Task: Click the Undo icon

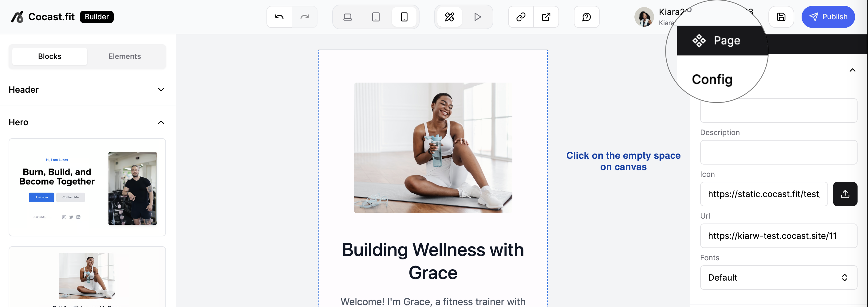Action: click(279, 17)
